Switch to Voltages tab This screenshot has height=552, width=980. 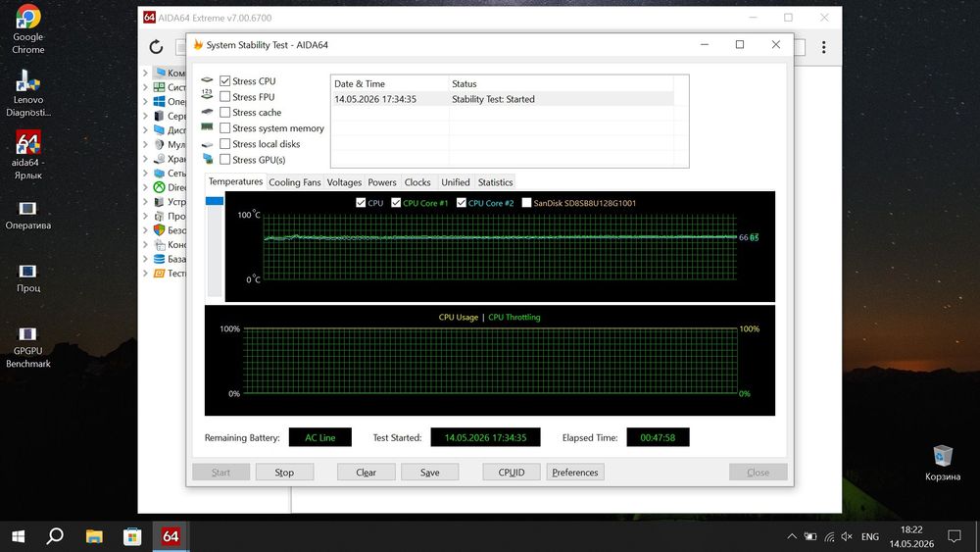pos(344,182)
